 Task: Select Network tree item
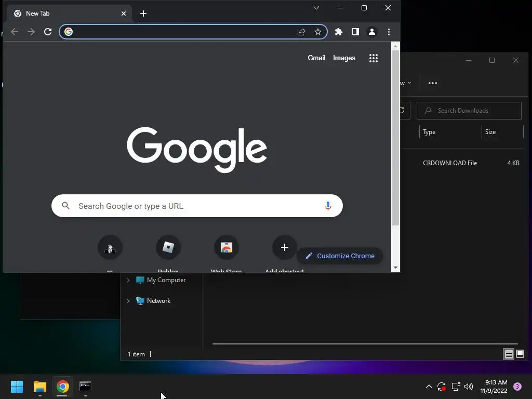pyautogui.click(x=153, y=301)
